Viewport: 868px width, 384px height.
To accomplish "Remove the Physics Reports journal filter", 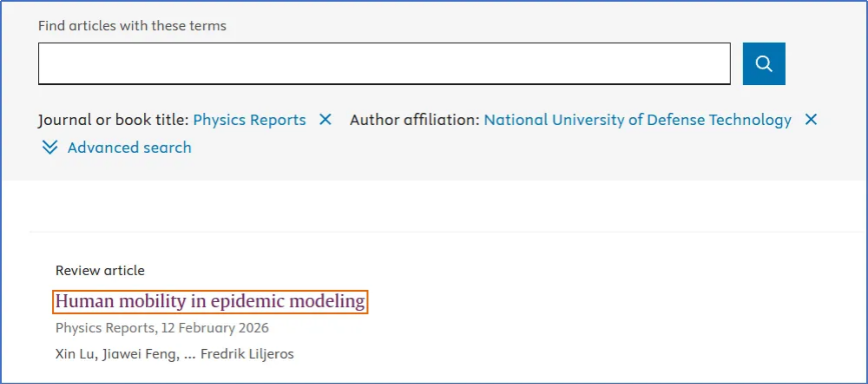I will pyautogui.click(x=325, y=119).
